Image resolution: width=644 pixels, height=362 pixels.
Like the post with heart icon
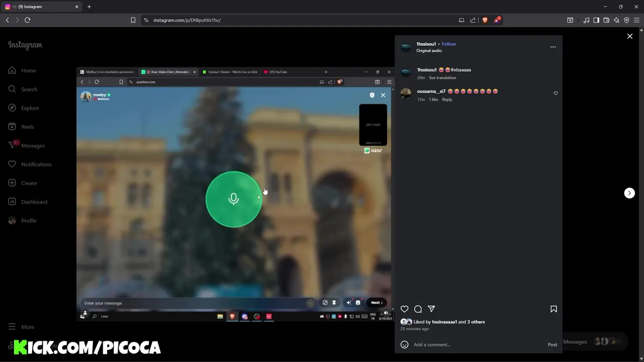405,309
